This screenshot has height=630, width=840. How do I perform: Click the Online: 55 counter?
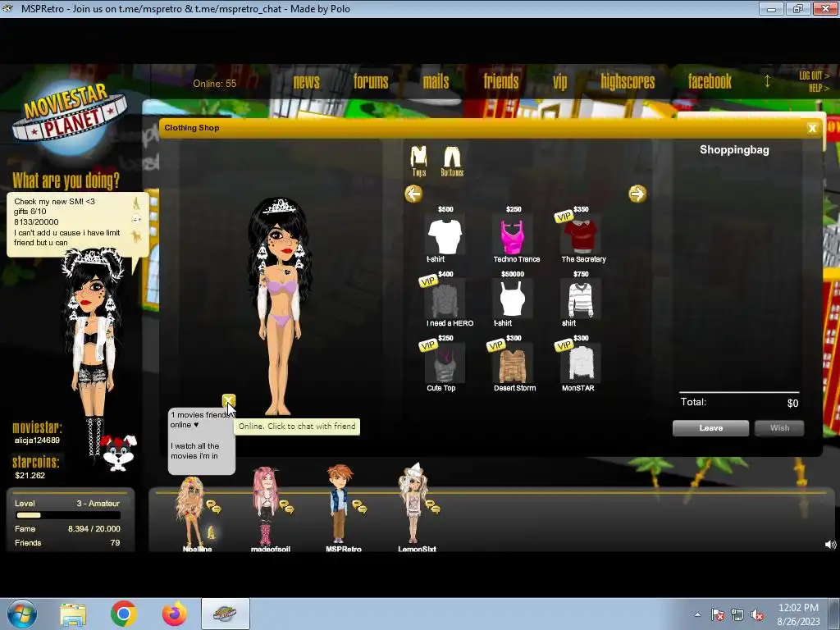point(215,84)
